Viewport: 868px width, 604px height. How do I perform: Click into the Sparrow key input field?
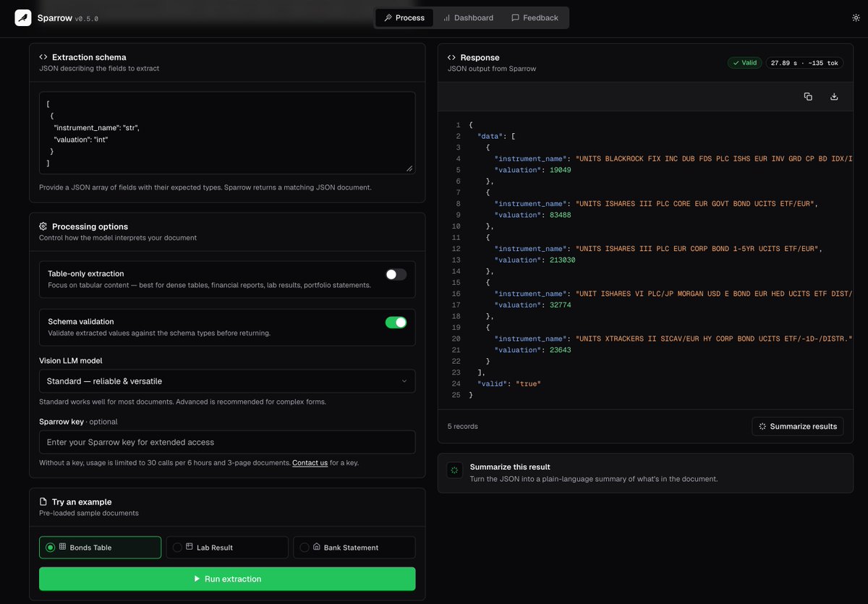227,442
